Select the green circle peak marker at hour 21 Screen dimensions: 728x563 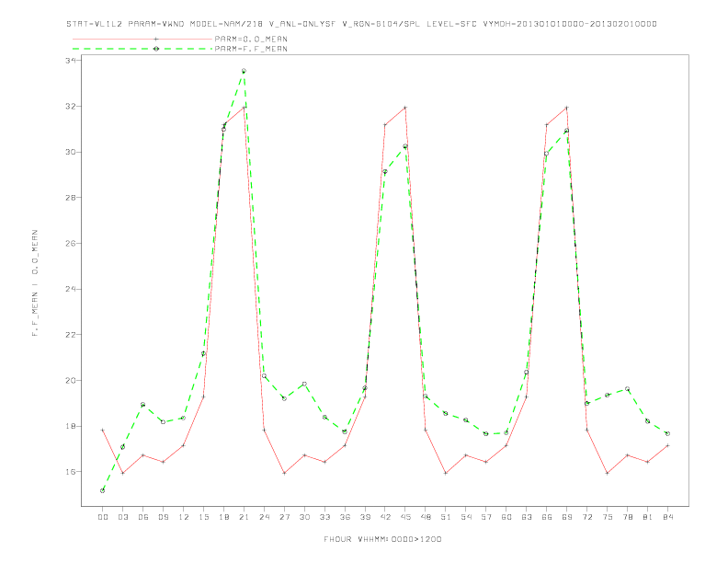pyautogui.click(x=244, y=71)
